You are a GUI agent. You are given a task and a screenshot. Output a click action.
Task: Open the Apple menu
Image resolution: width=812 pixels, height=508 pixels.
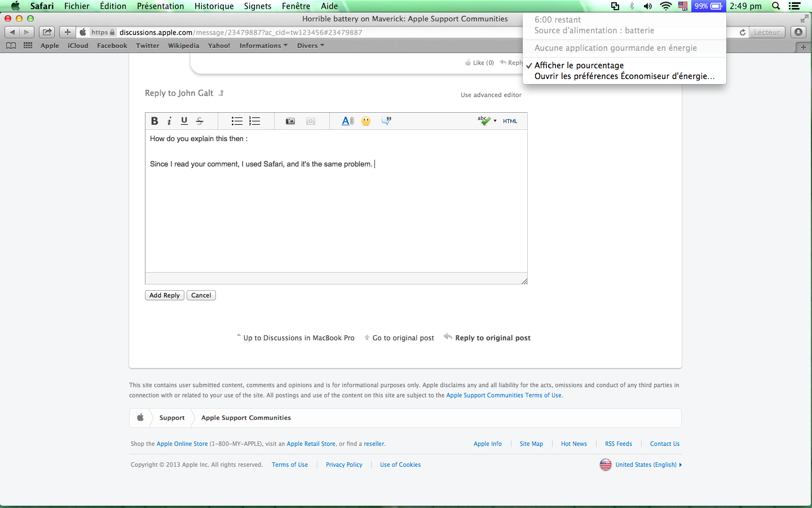tap(15, 6)
